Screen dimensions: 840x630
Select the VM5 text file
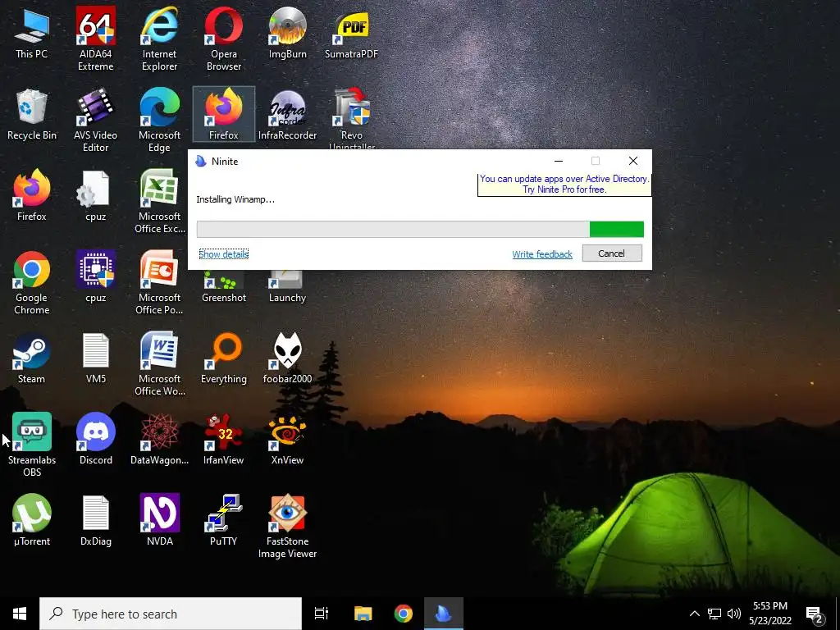[x=95, y=359]
